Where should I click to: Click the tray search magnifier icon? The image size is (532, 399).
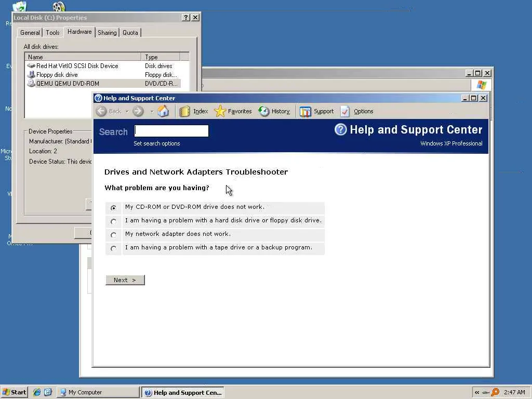(x=495, y=392)
